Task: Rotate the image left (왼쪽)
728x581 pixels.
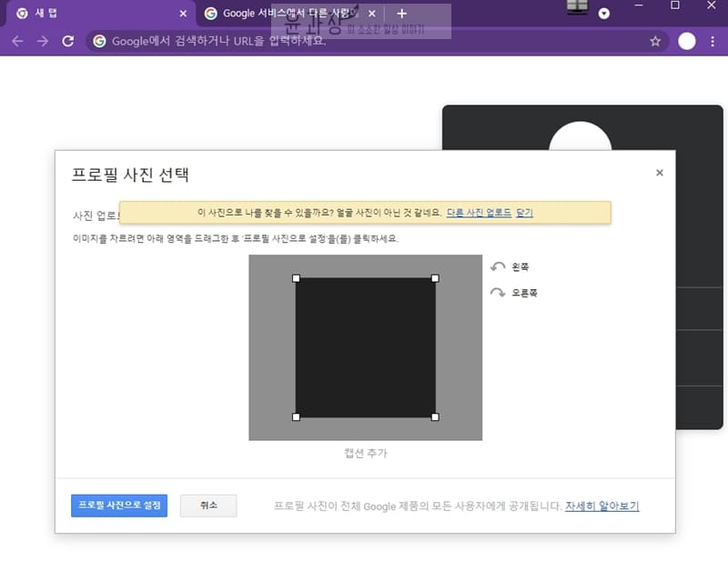Action: coord(510,266)
